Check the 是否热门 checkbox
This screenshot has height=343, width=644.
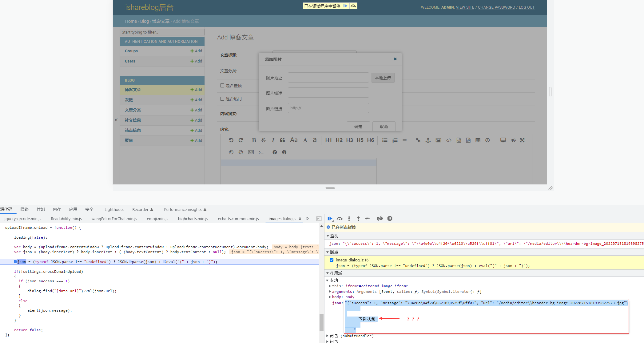coord(222,99)
